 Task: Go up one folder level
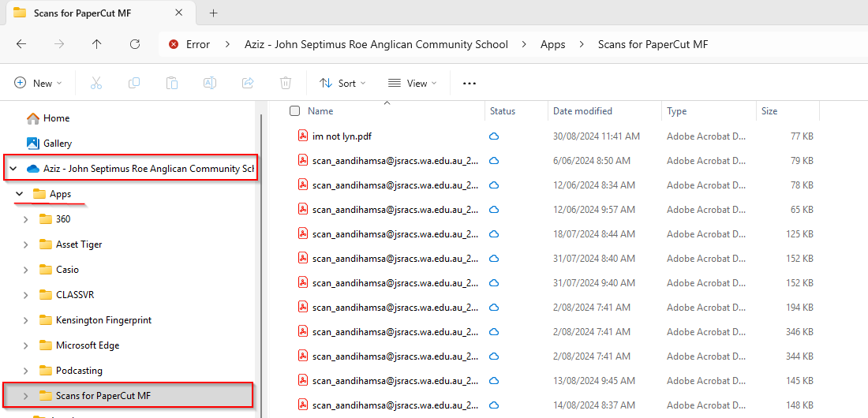(x=97, y=44)
